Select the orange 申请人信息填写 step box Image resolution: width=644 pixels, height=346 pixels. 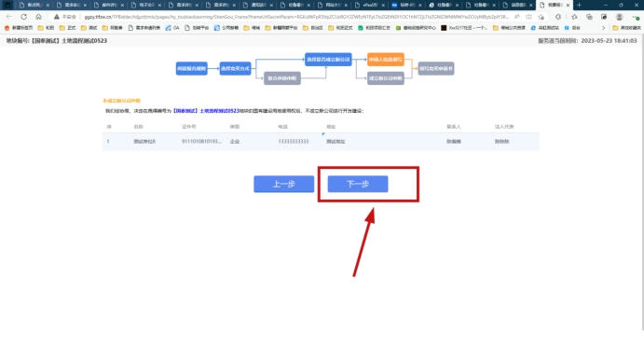coord(385,60)
